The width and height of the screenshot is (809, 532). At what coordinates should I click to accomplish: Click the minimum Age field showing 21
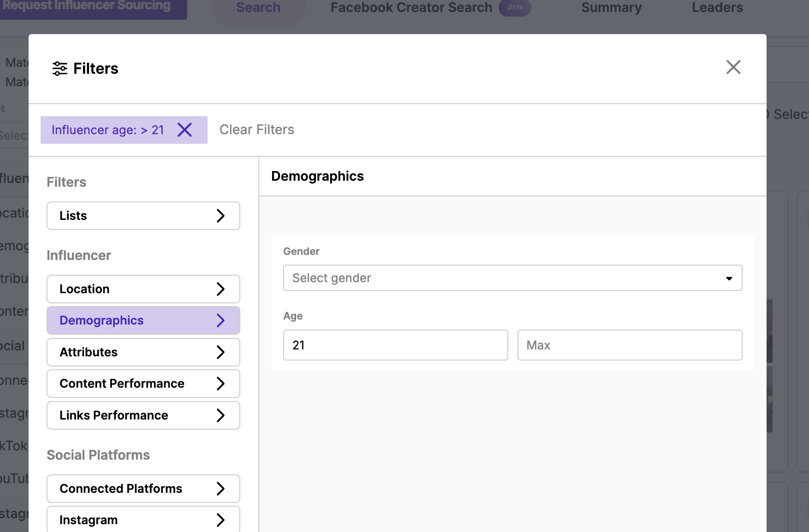[395, 345]
